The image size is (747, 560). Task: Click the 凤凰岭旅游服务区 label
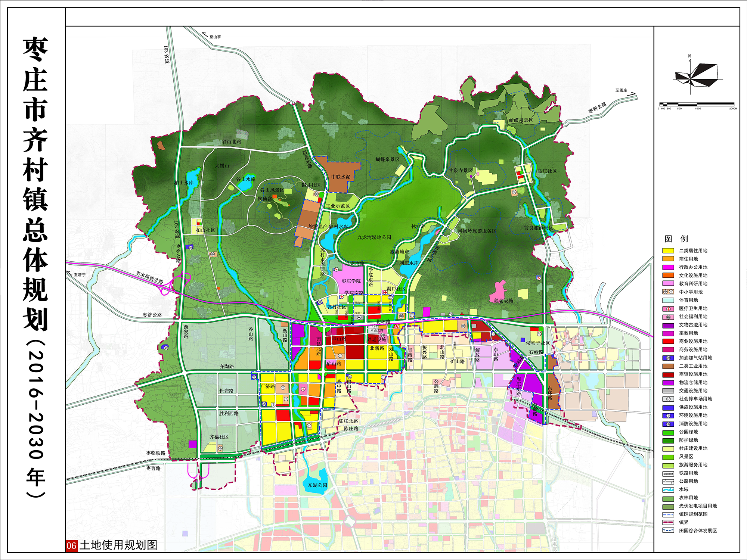coord(477,231)
